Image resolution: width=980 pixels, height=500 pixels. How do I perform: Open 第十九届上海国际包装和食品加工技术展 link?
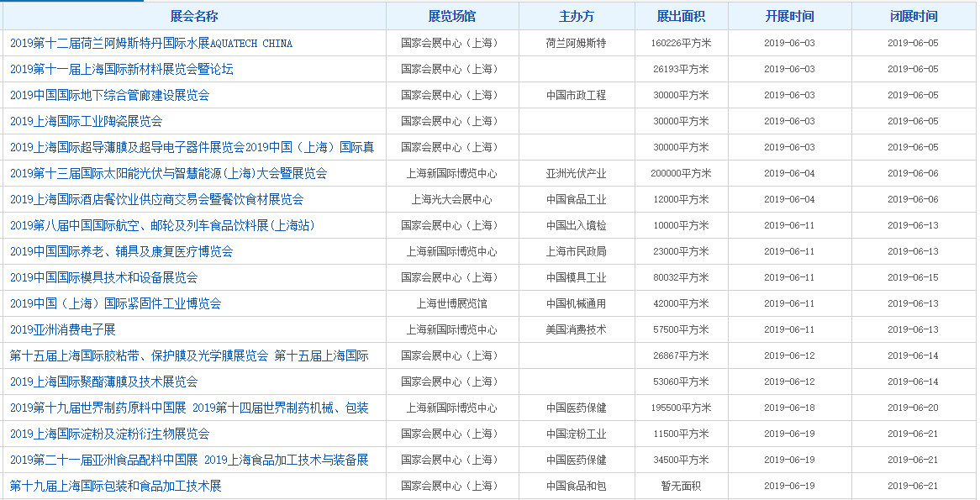click(116, 487)
